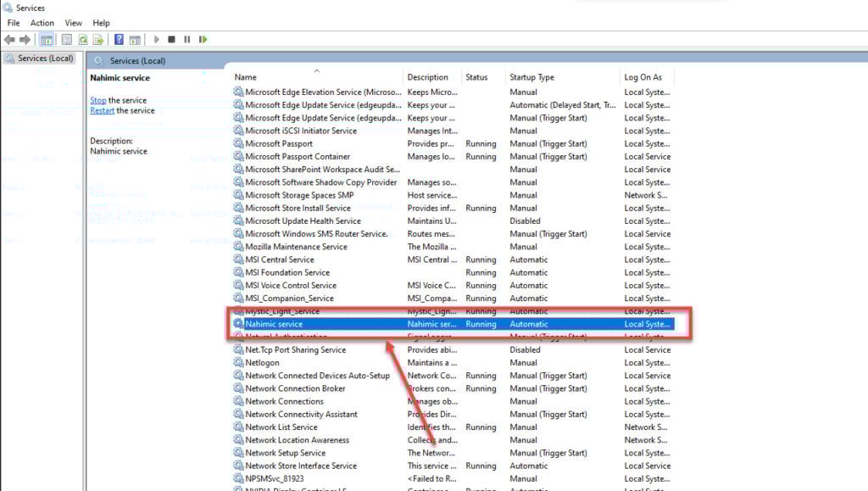Image resolution: width=868 pixels, height=491 pixels.
Task: Click the Pause Service icon
Action: [187, 39]
